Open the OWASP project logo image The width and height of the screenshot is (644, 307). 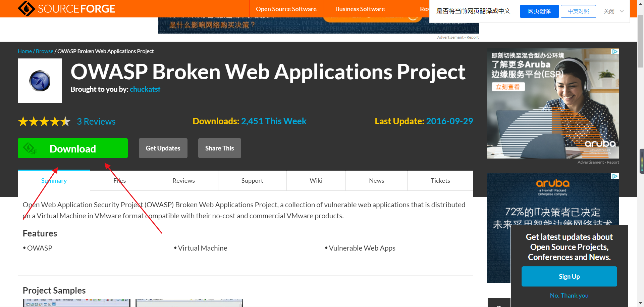pos(40,81)
